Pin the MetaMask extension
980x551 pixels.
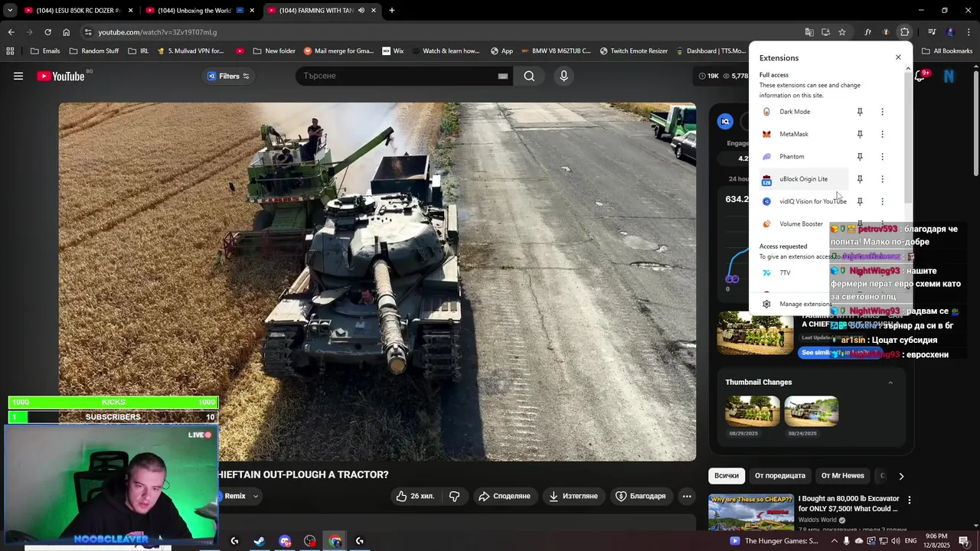pos(860,134)
